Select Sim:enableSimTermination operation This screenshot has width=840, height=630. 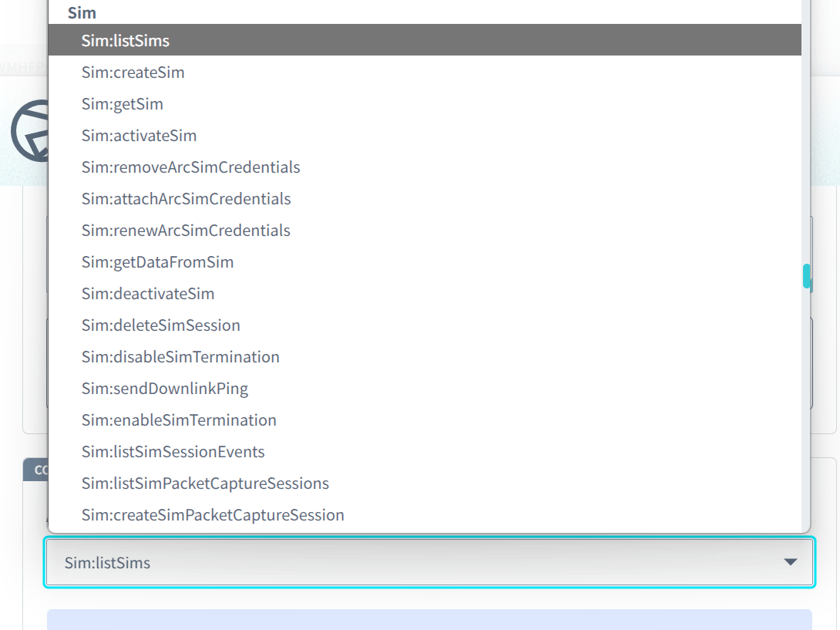(x=179, y=419)
